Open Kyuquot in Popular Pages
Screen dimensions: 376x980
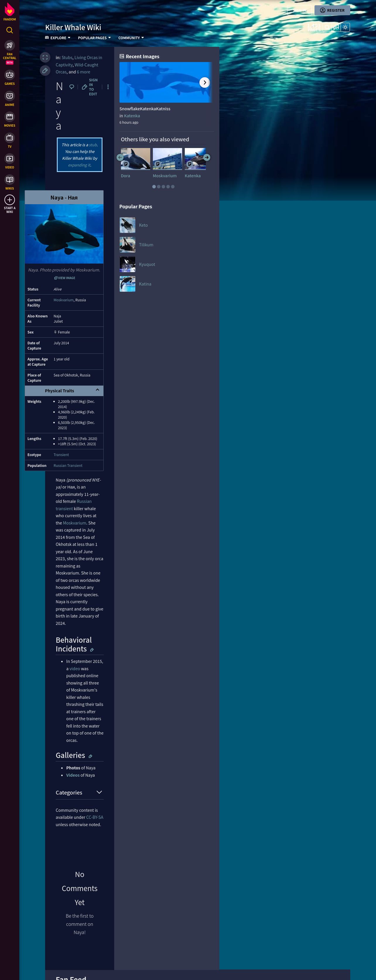(147, 264)
